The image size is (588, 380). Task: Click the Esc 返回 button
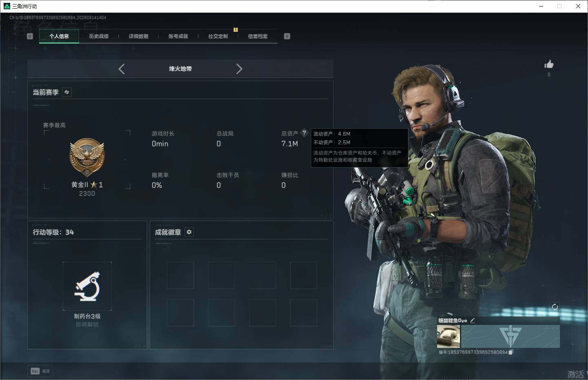(x=40, y=371)
